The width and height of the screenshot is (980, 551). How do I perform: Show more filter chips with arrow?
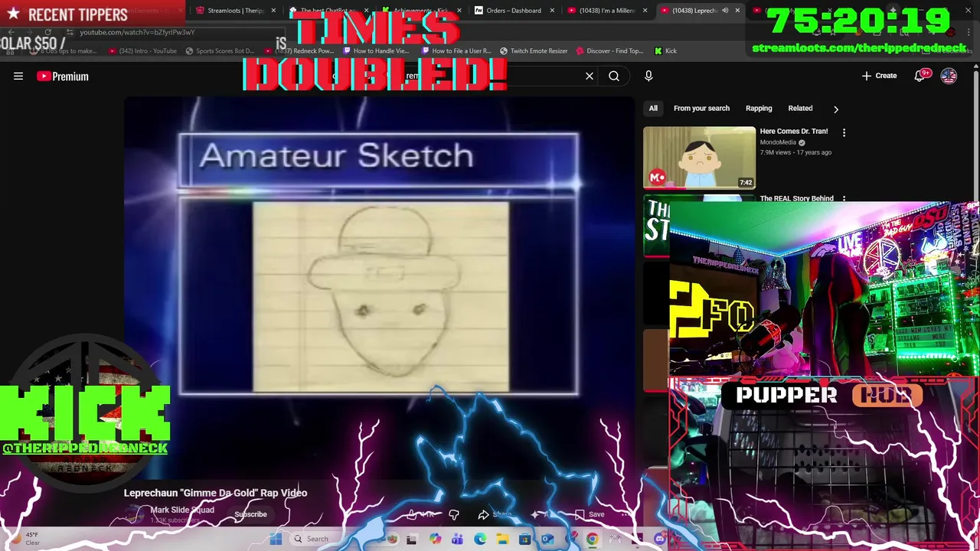pyautogui.click(x=836, y=109)
